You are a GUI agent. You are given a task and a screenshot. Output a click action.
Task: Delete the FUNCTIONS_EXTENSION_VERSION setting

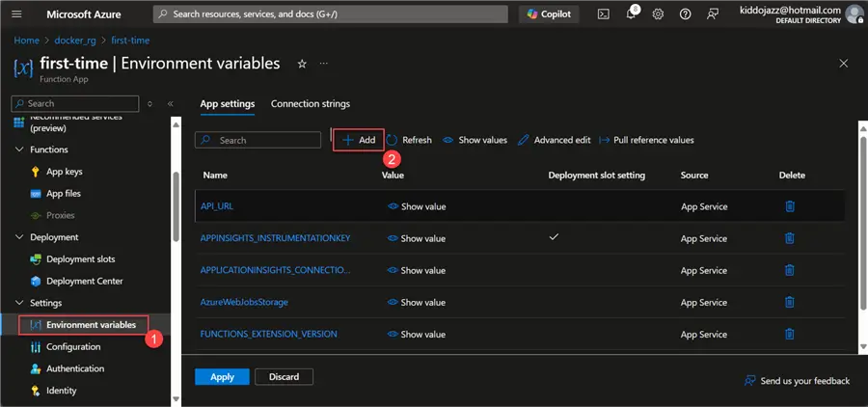click(x=790, y=335)
